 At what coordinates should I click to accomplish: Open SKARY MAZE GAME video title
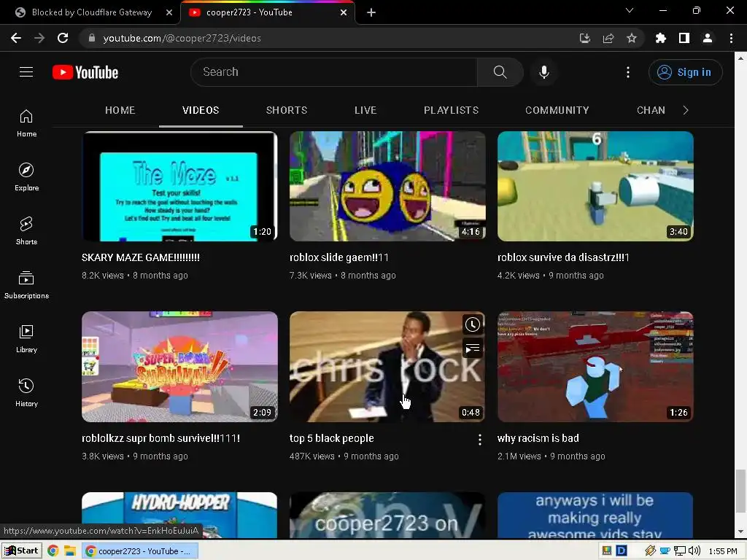[141, 257]
